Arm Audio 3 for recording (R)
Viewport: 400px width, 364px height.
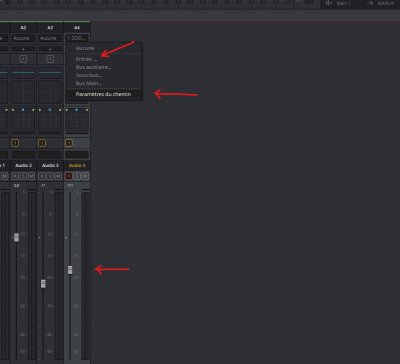pyautogui.click(x=42, y=176)
